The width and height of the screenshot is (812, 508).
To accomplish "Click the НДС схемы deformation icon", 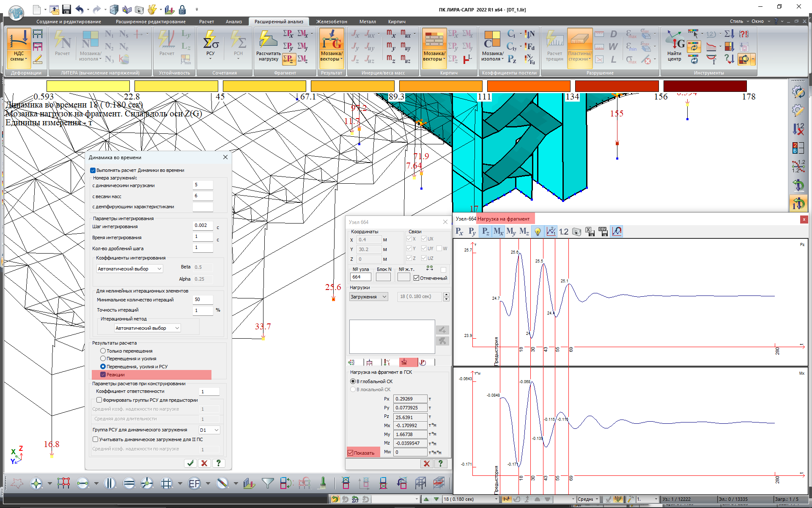I will point(19,47).
